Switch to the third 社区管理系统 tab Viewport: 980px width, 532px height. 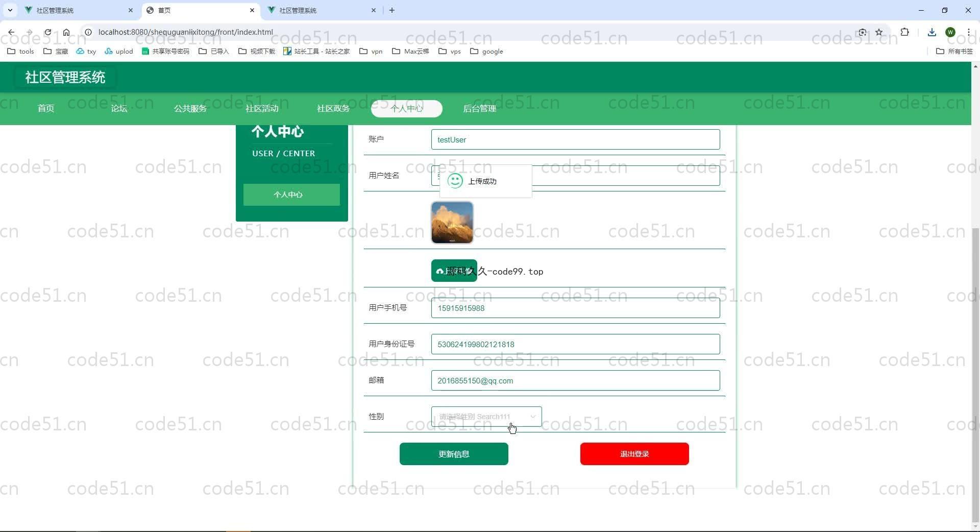pos(322,10)
